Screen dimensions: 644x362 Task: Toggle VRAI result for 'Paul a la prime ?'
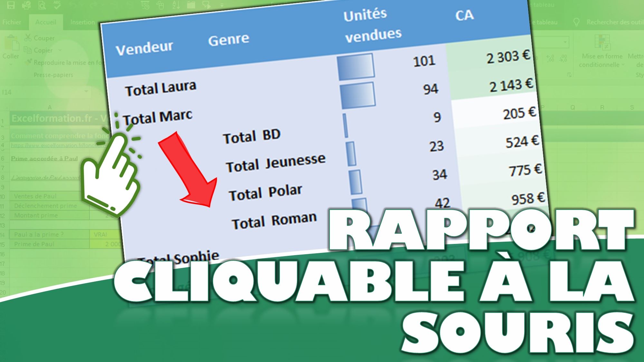tap(100, 235)
